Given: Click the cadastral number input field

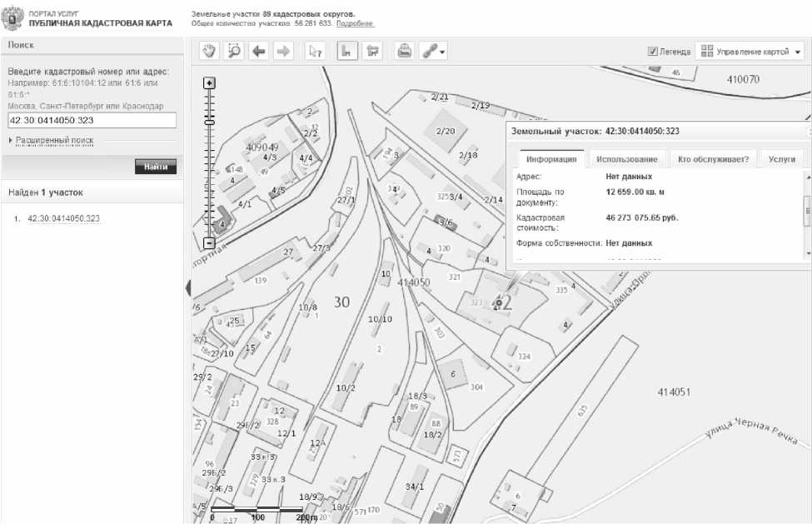Looking at the screenshot, I should coord(92,121).
